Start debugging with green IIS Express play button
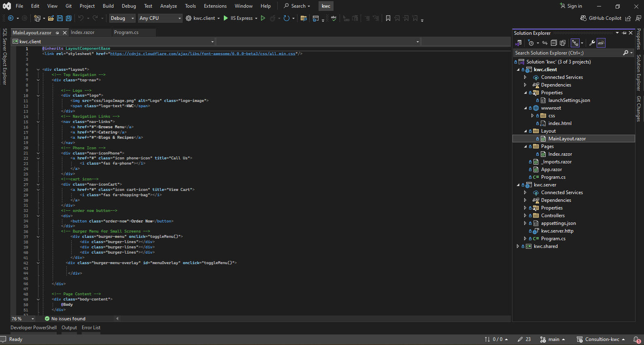Screen dimensions: 644x345 [x=226, y=18]
